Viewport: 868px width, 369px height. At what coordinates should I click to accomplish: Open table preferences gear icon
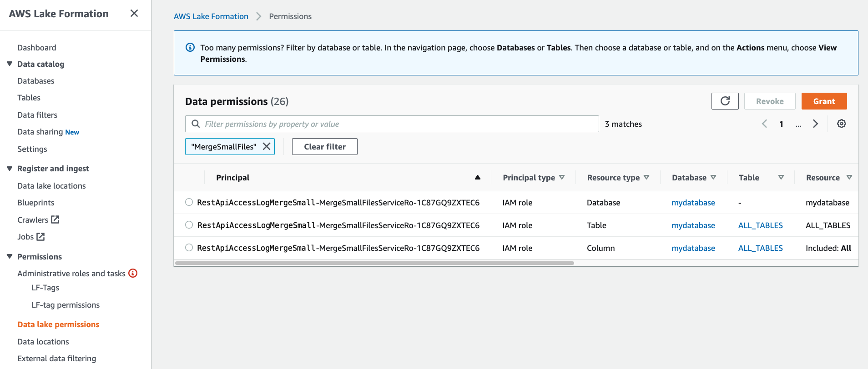842,124
